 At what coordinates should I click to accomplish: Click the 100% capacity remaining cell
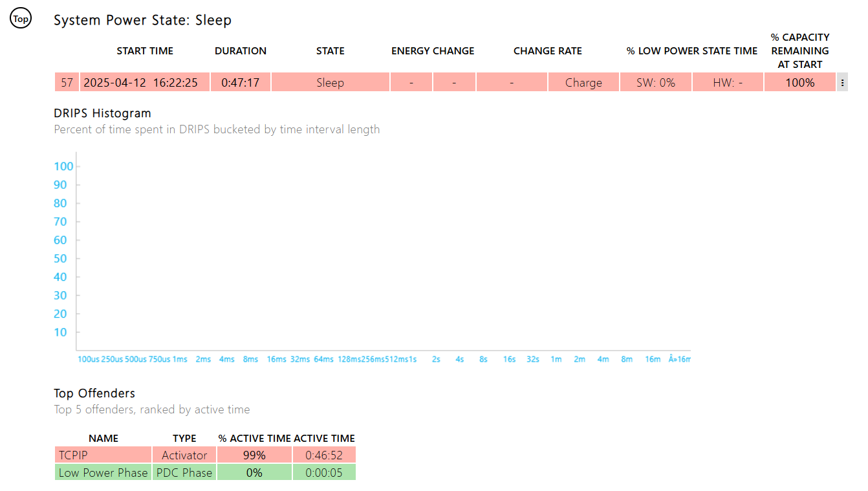point(799,83)
